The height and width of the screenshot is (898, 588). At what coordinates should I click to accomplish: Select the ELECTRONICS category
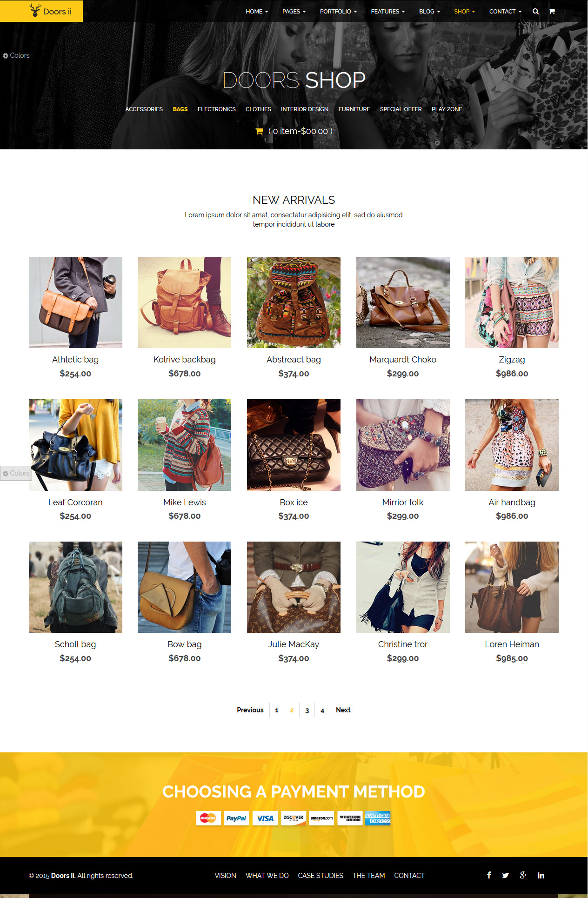point(216,109)
